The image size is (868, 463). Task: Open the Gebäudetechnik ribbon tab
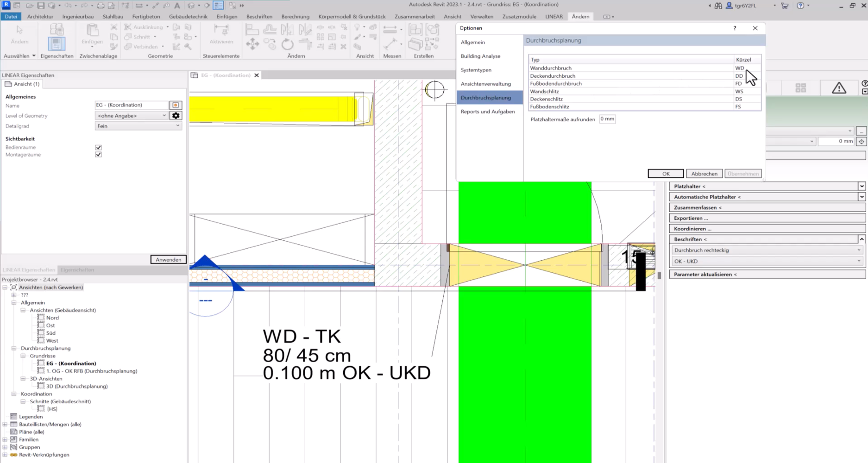pyautogui.click(x=188, y=16)
